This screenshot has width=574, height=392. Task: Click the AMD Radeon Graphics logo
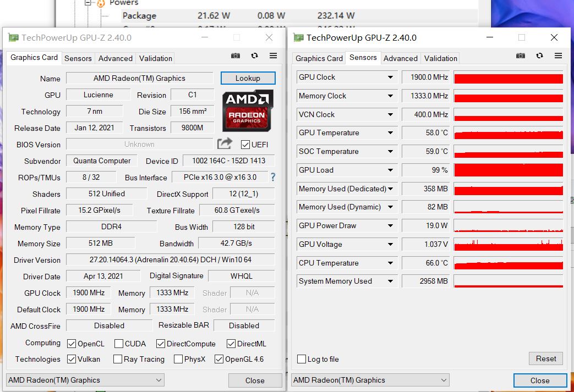(x=248, y=111)
